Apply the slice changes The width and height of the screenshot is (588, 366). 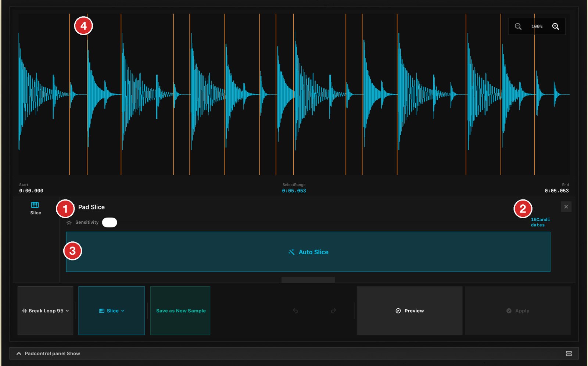tap(518, 311)
